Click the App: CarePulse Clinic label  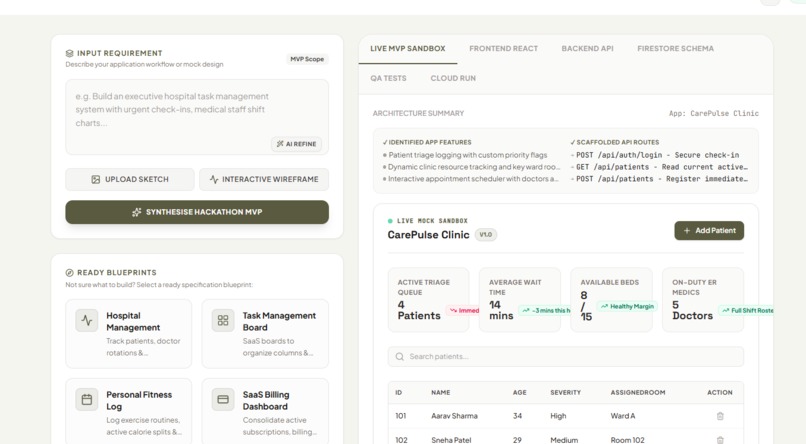pyautogui.click(x=713, y=113)
